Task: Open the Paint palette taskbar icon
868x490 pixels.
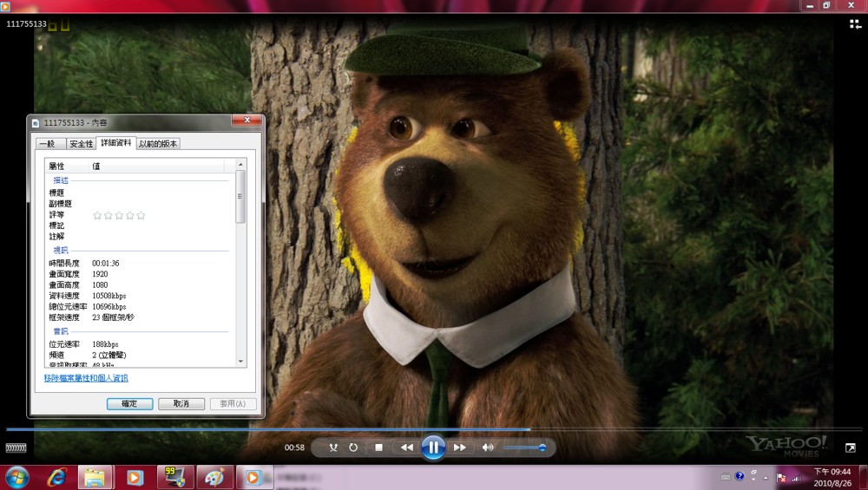Action: (214, 477)
